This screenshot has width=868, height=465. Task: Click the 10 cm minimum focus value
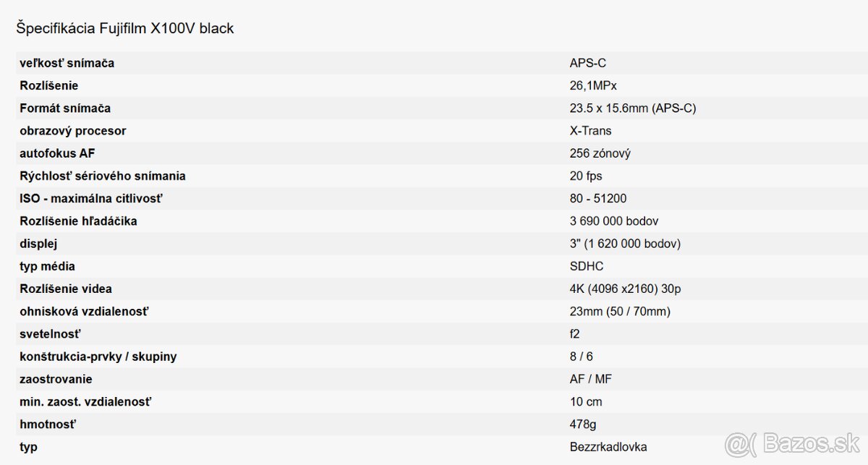click(x=586, y=401)
